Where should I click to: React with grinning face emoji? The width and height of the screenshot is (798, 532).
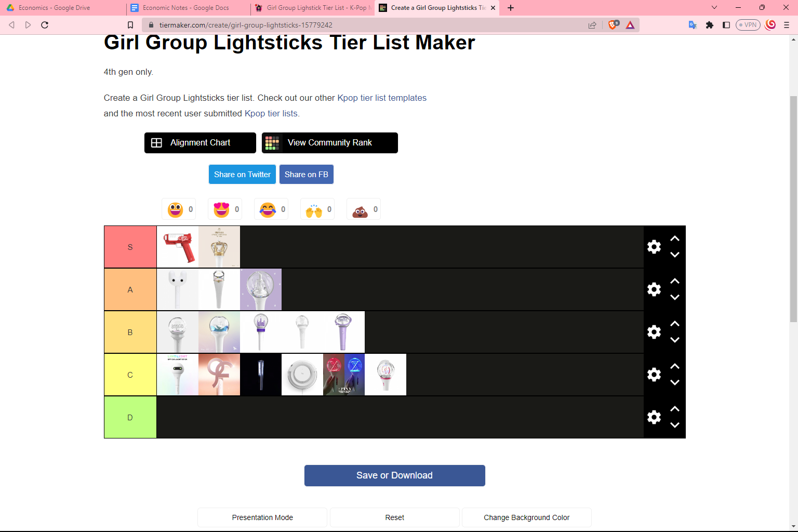tap(179, 209)
